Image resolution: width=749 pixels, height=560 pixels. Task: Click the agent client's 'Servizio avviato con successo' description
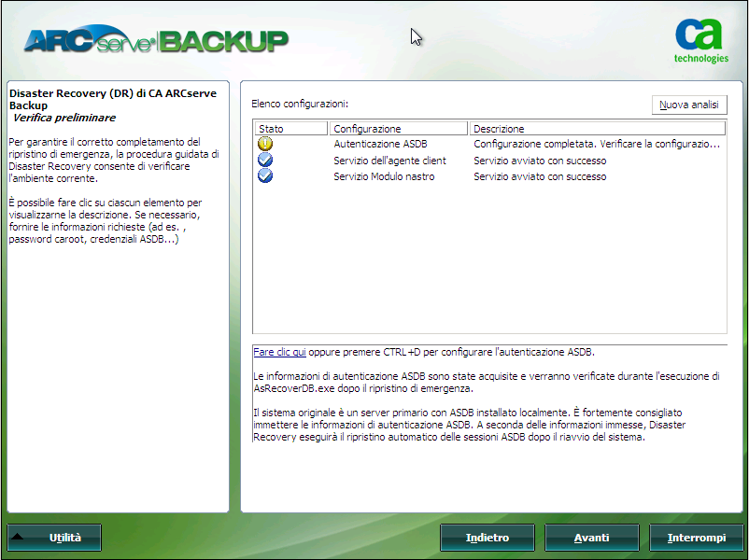540,161
